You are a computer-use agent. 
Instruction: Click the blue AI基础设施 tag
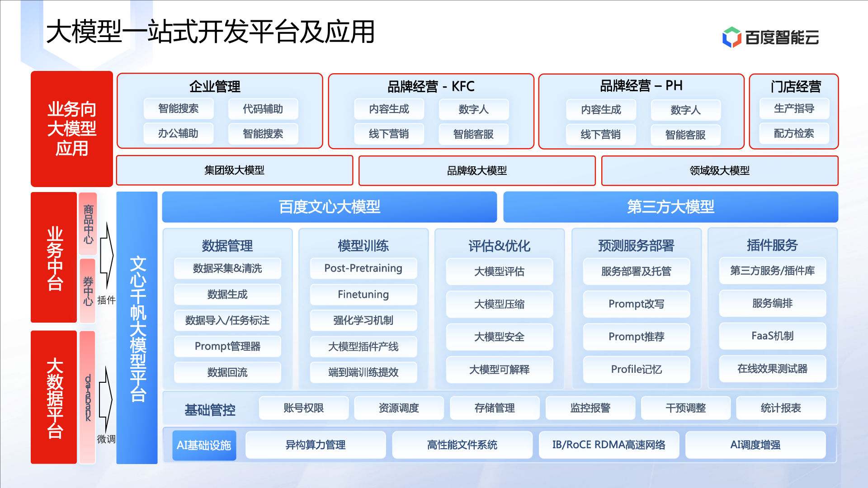[204, 446]
